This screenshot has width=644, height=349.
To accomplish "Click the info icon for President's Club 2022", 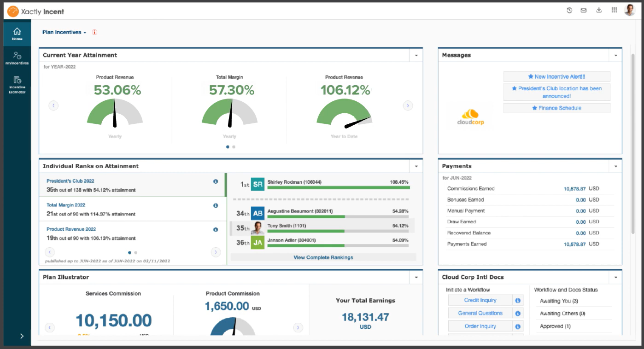I will coord(216,181).
